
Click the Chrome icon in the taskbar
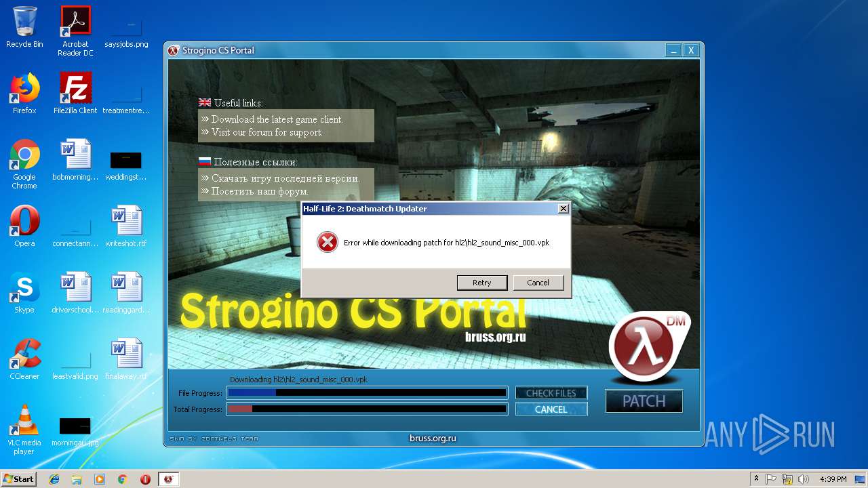click(123, 479)
